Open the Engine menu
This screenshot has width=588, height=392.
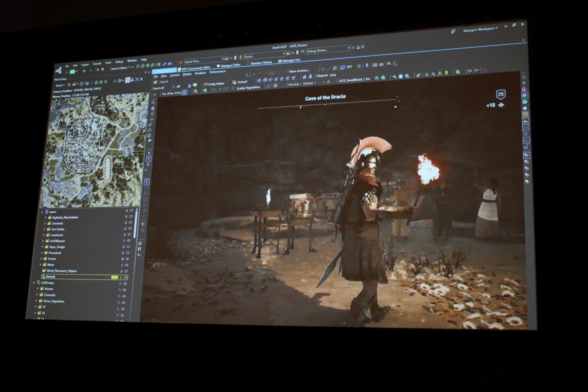[x=85, y=65]
